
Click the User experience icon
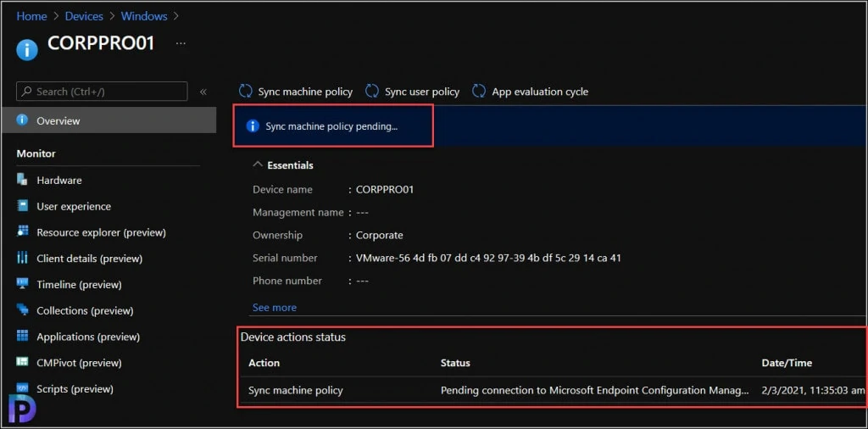[22, 206]
